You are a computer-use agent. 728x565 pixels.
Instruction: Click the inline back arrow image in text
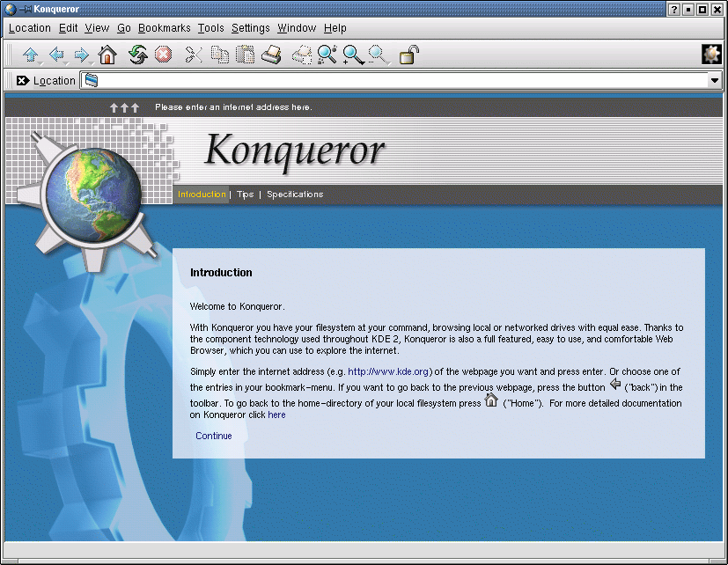point(615,385)
